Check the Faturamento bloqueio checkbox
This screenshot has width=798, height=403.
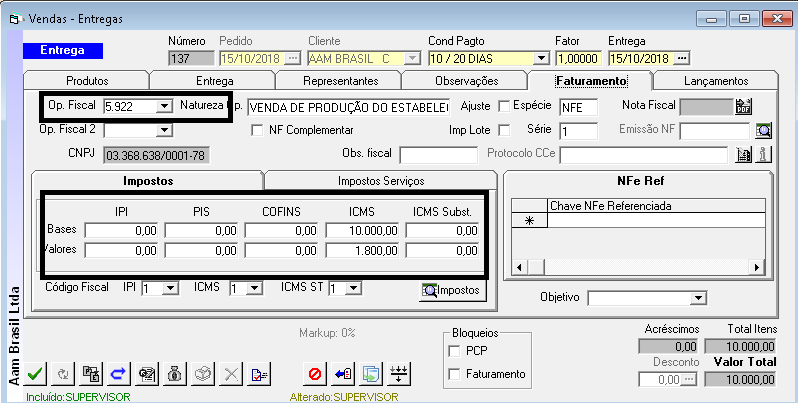[457, 374]
